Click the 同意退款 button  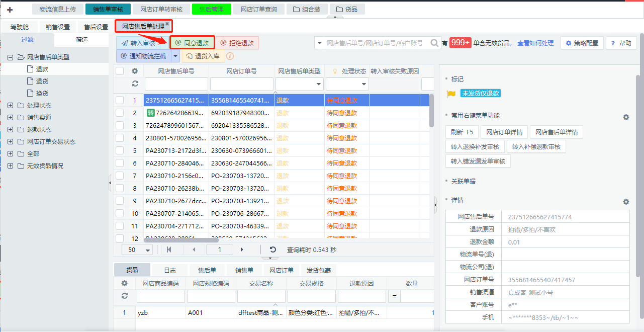[x=192, y=43]
